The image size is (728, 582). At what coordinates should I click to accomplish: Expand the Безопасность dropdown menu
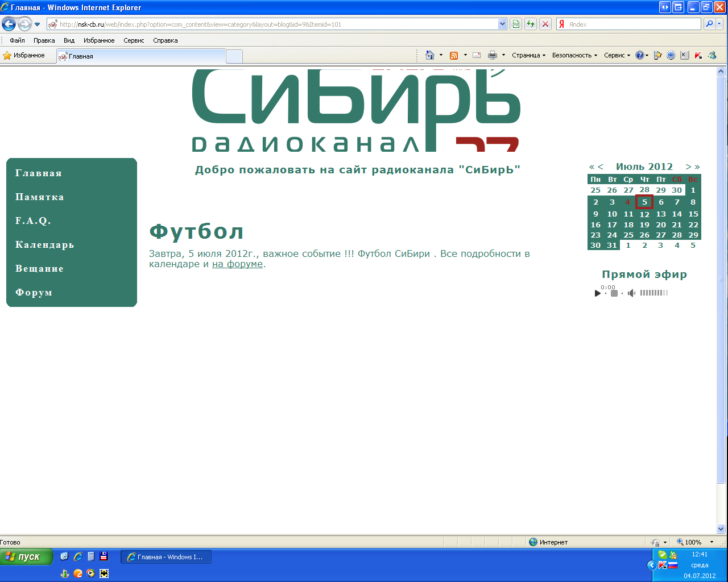574,55
